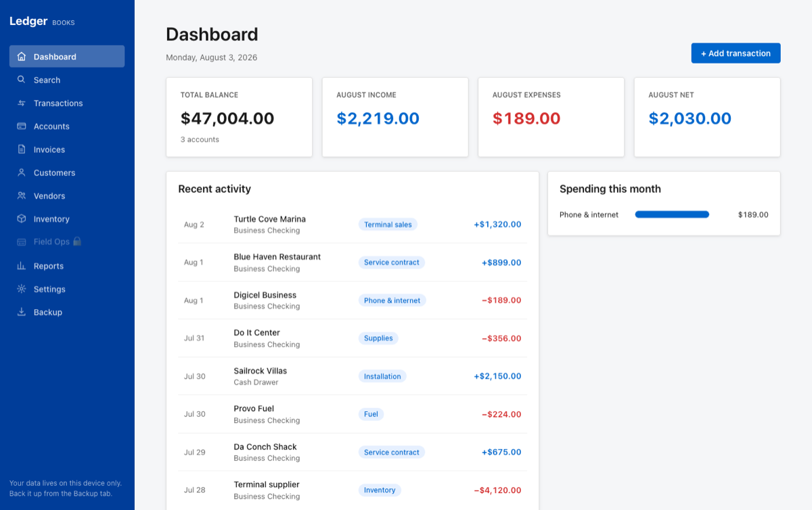Select the Field Ops label

[x=52, y=242]
